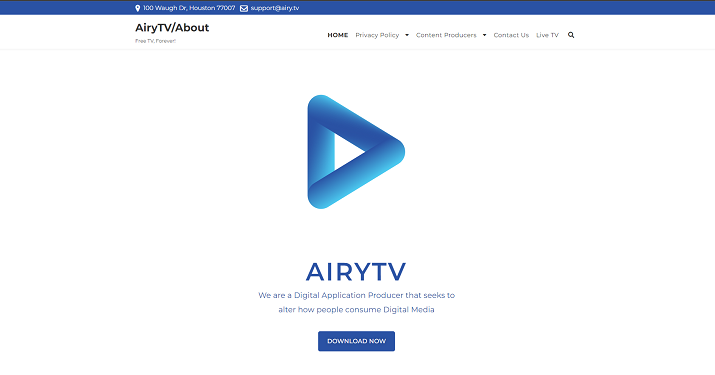
Task: Open the search magnifier icon in navbar
Action: coord(570,35)
